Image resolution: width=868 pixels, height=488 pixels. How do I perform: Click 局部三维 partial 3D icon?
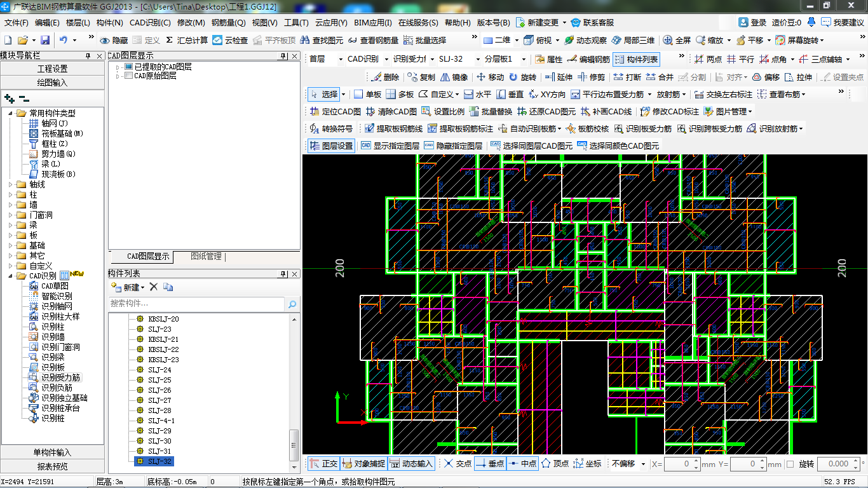[616, 40]
